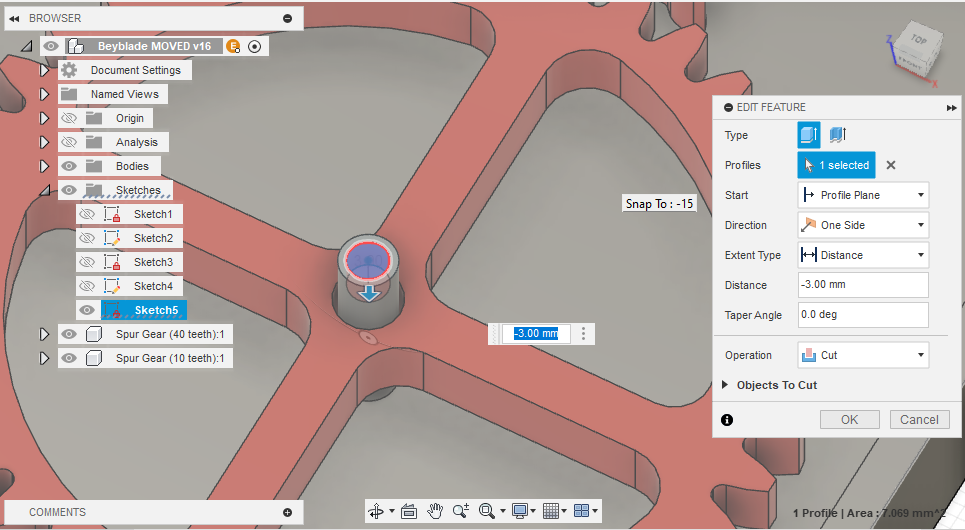Expand the Bodies folder
965x530 pixels.
pos(44,166)
